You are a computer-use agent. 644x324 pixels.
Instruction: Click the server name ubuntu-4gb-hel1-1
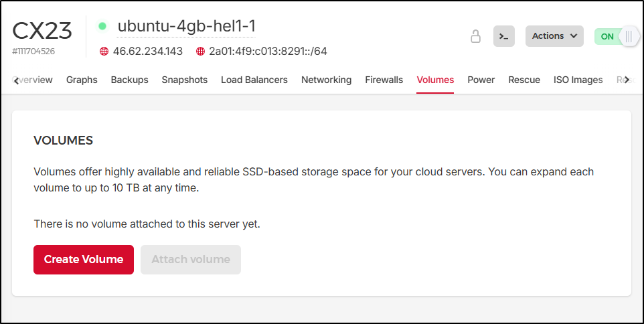tap(186, 26)
